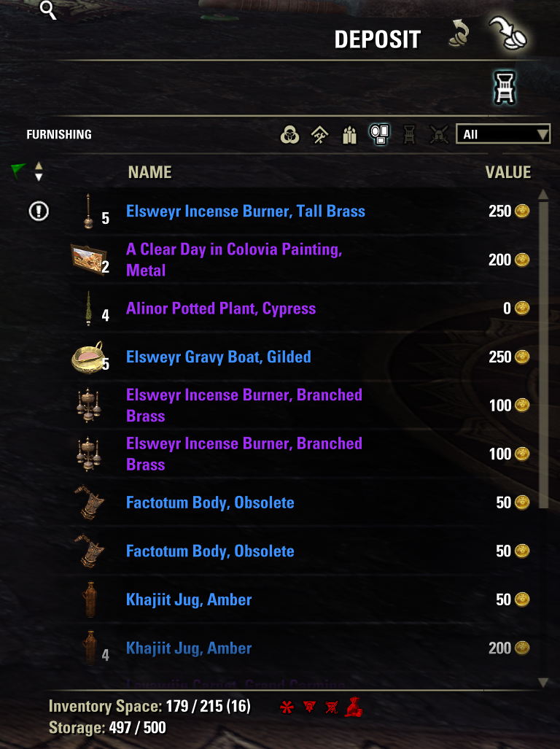Toggle sorting by the green flag status column
The height and width of the screenshot is (749, 560).
click(x=17, y=170)
